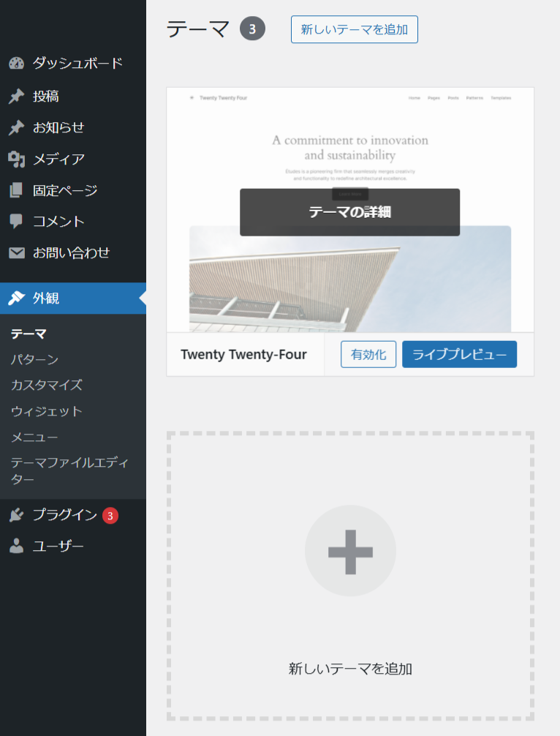Viewport: 560px width, 736px height.
Task: Click the Dashboard gauge icon
Action: (16, 64)
